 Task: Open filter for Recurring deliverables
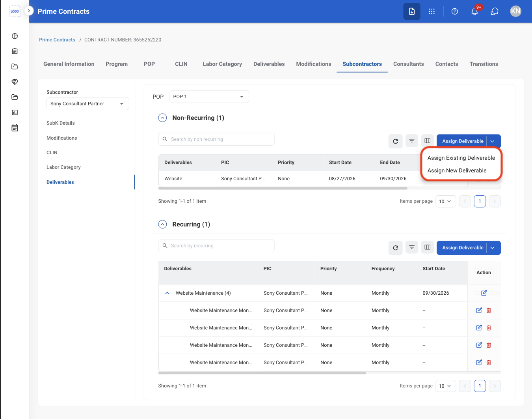[x=412, y=247]
